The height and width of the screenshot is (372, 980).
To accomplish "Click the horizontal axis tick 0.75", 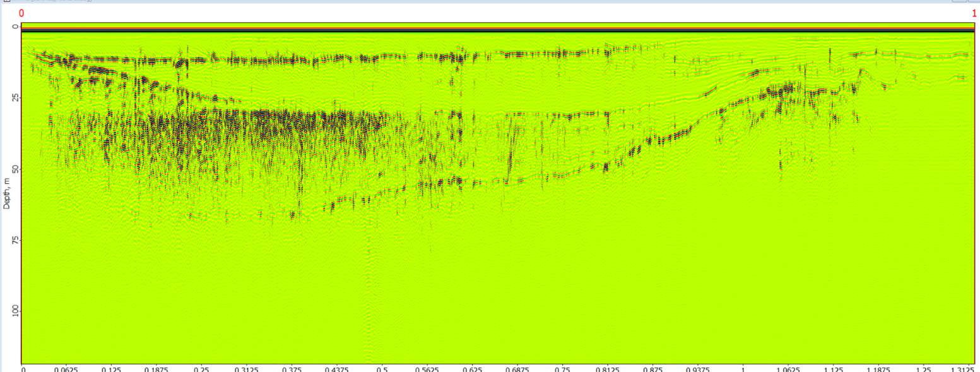I will pyautogui.click(x=562, y=369).
